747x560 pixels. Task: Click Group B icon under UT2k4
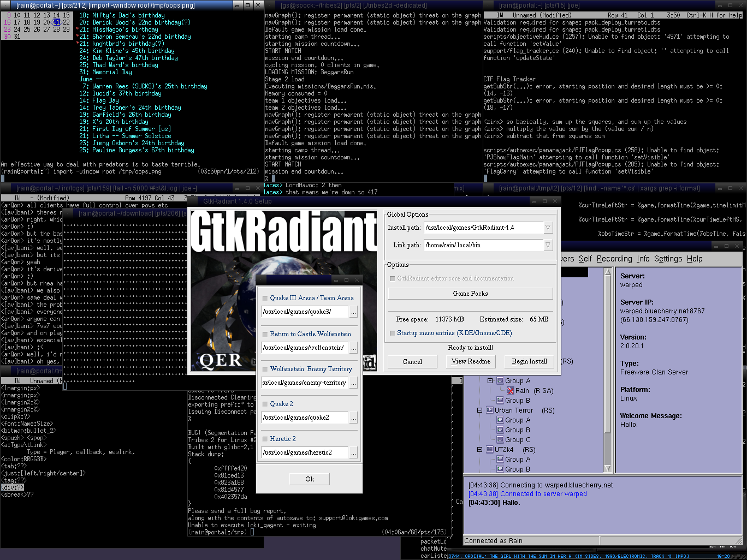[x=500, y=469]
